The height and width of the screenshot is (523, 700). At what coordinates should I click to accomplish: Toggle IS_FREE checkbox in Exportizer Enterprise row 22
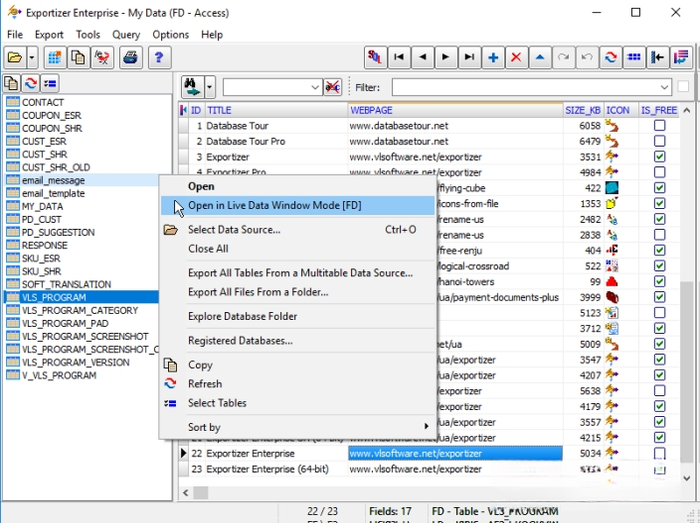pos(659,453)
